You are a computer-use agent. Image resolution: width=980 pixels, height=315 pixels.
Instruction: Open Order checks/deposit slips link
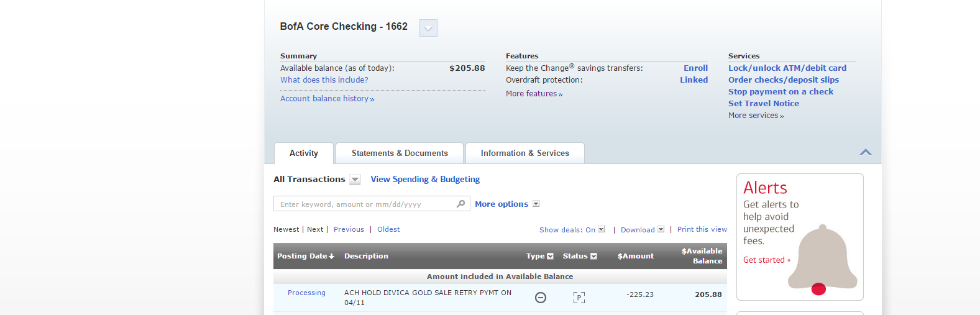[784, 80]
